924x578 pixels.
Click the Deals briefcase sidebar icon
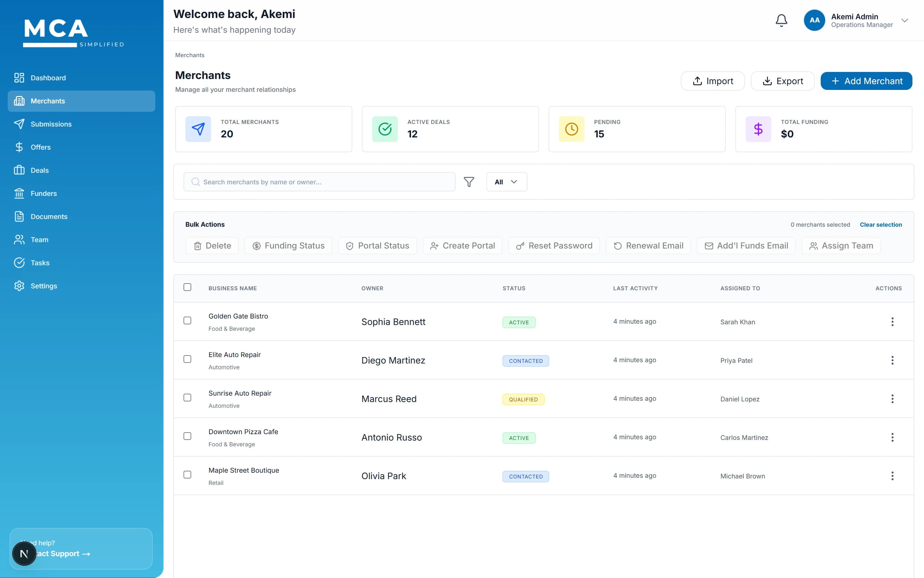[x=19, y=171]
